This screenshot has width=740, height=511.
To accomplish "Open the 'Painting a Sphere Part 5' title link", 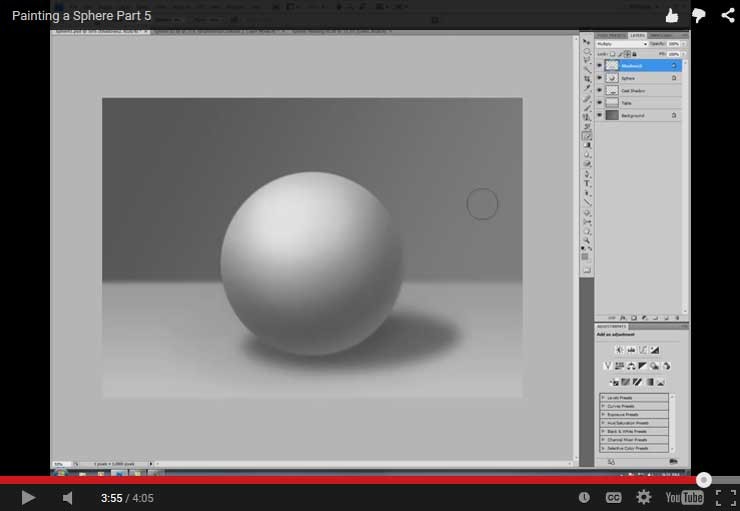I will click(x=82, y=16).
